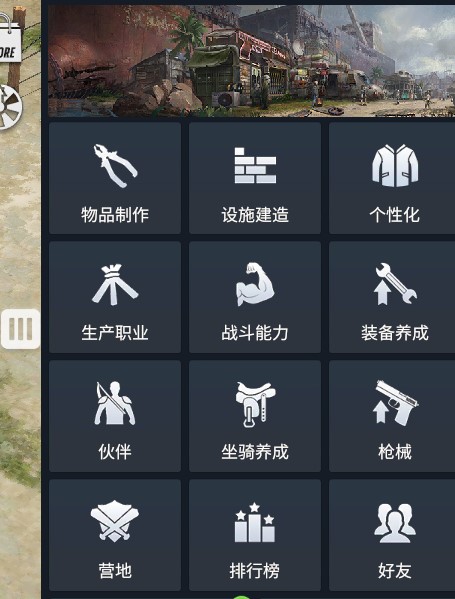Open 个性化 jacket icon
This screenshot has height=599, width=455.
(x=395, y=165)
